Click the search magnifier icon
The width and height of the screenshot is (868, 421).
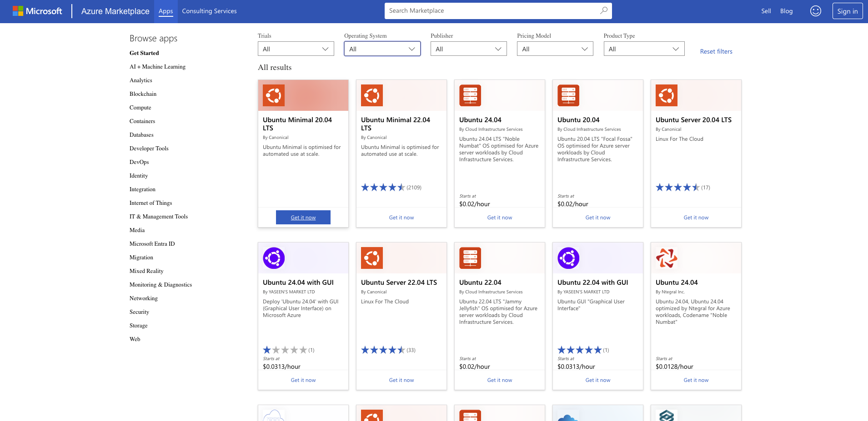click(x=604, y=10)
